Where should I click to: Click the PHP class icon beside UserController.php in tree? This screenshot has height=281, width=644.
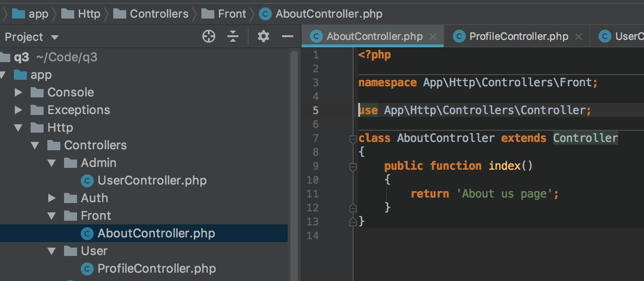[x=87, y=180]
